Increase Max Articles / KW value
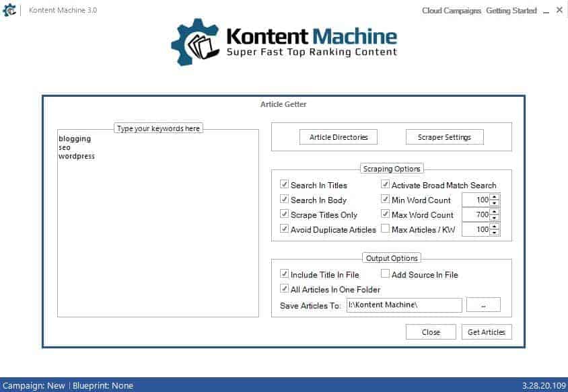Viewport: 568px width, 392px height. (495, 226)
